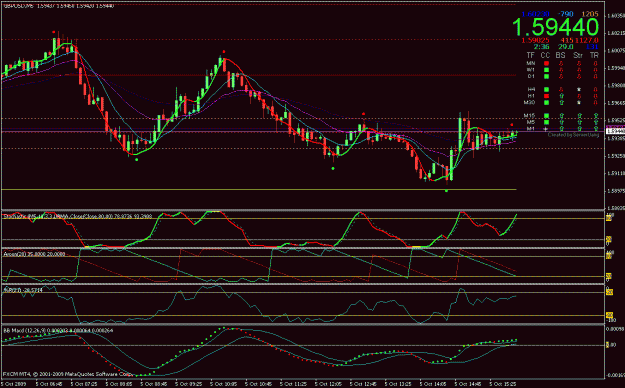This screenshot has width=625, height=388.
Task: Click the red CC square in the MN row
Action: tap(546, 63)
